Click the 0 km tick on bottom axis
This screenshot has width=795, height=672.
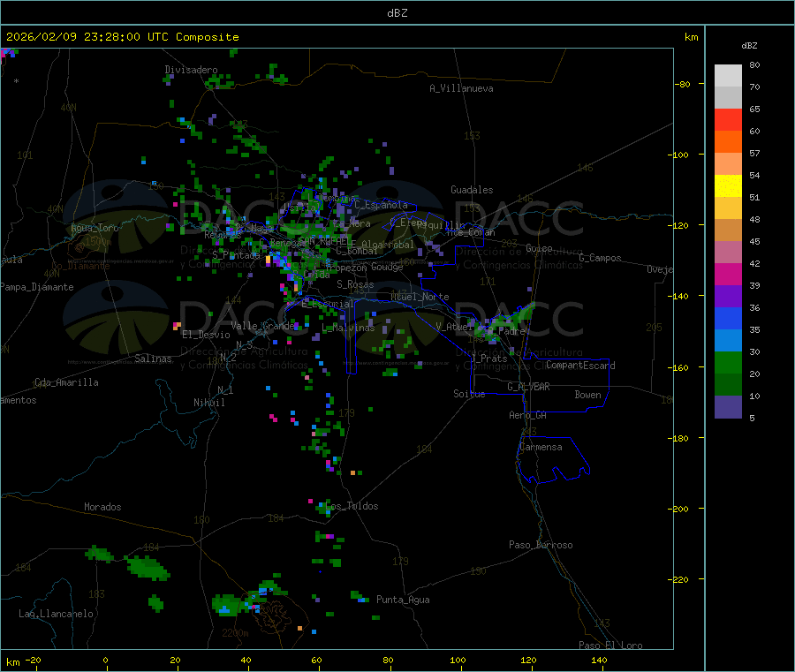click(x=105, y=660)
